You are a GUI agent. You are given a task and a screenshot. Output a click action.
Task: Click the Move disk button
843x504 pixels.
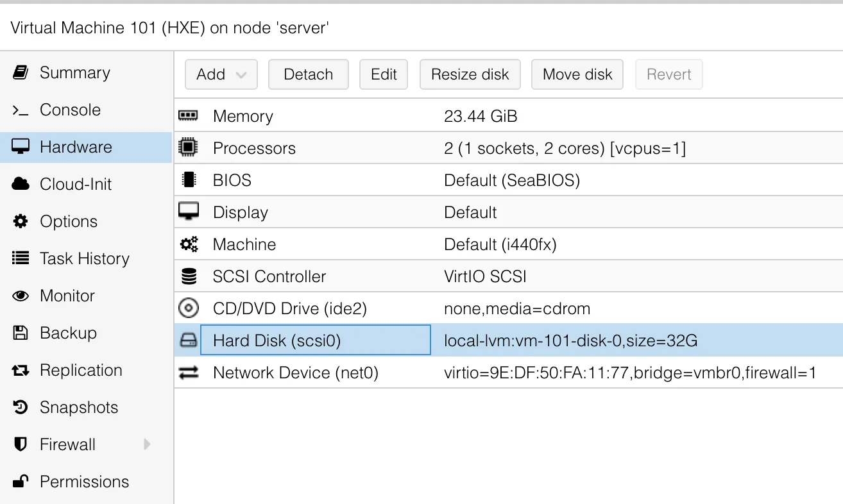pos(577,74)
